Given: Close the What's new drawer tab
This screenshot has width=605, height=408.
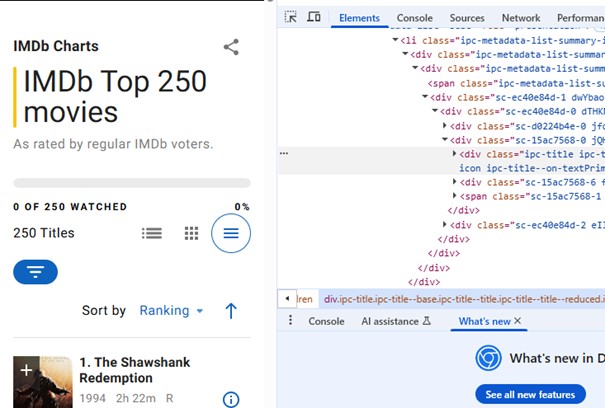Looking at the screenshot, I should pyautogui.click(x=518, y=321).
